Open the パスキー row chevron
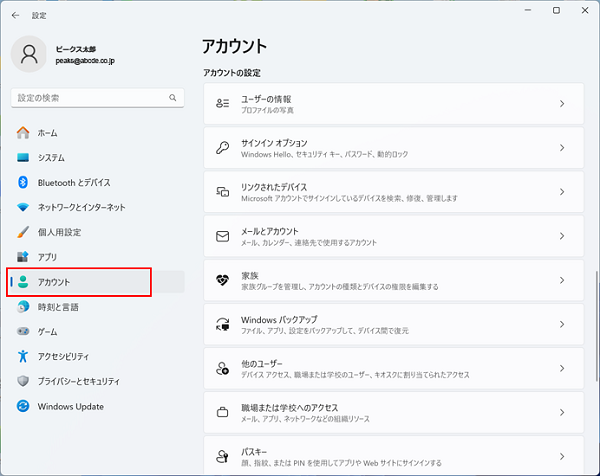 coord(562,455)
